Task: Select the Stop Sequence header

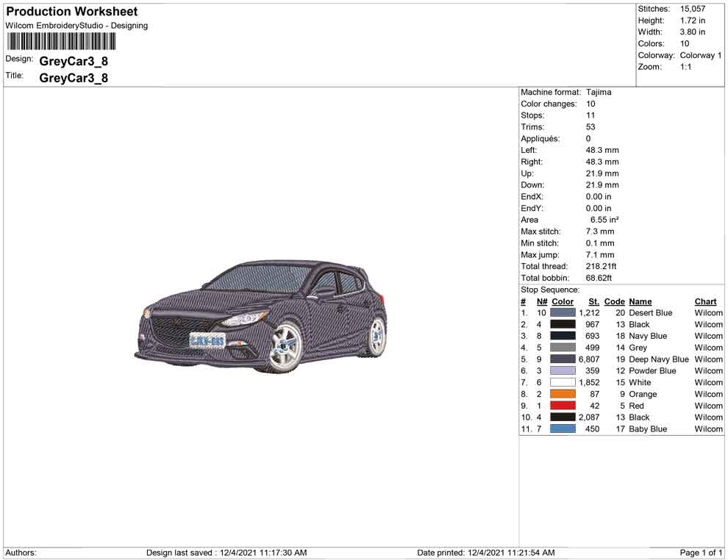Action: coord(549,290)
